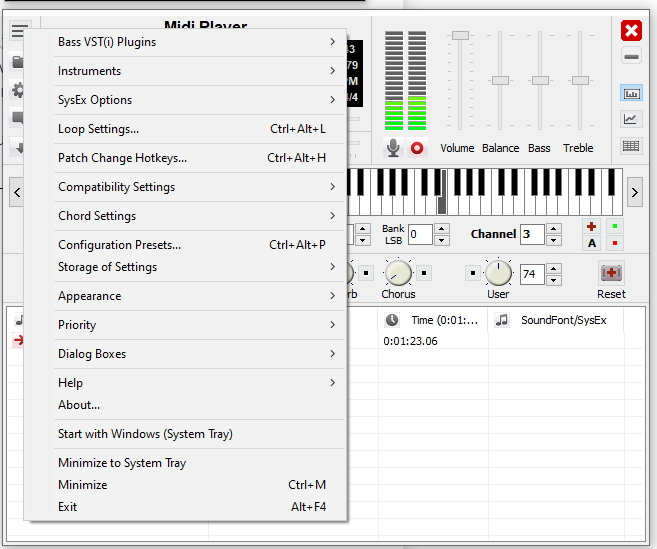The width and height of the screenshot is (657, 549).
Task: Decrease User value 74 with down arrow
Action: 554,280
